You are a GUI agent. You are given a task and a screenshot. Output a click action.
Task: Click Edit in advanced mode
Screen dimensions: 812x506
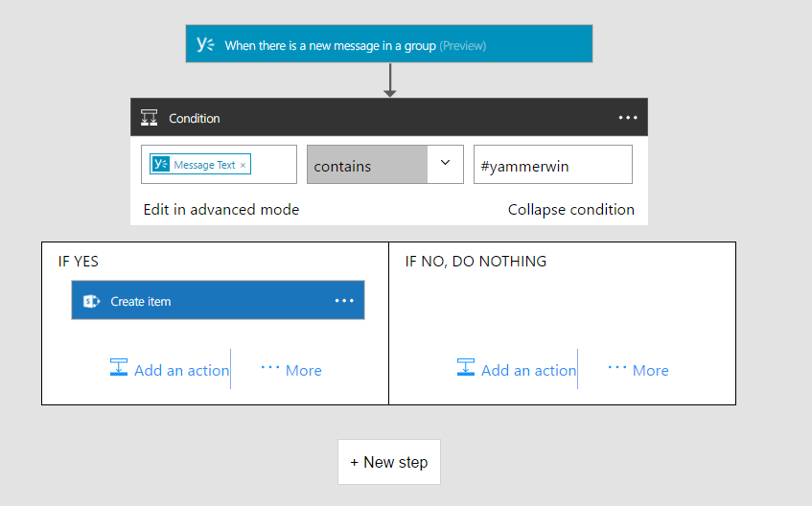tap(221, 209)
